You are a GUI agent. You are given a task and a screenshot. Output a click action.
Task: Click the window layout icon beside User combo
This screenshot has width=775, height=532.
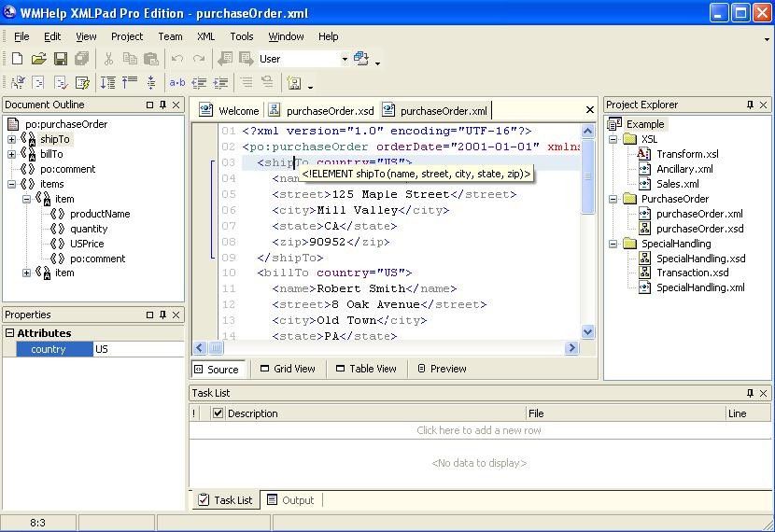(361, 59)
